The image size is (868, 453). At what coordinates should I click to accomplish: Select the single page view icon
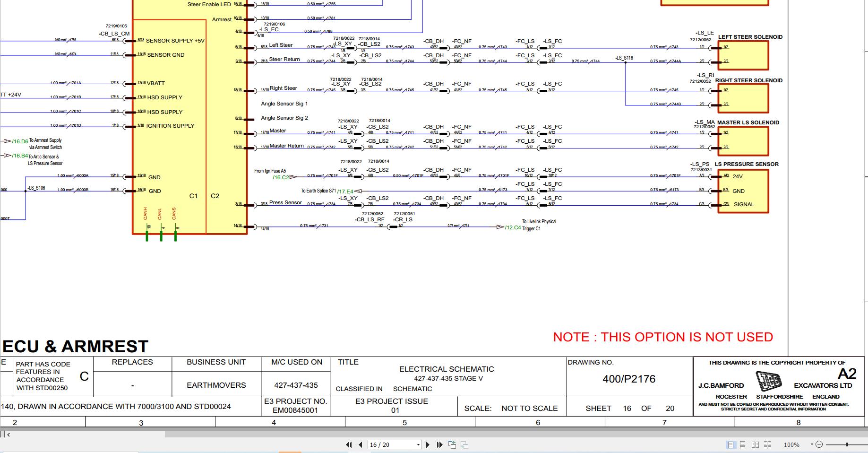731,444
